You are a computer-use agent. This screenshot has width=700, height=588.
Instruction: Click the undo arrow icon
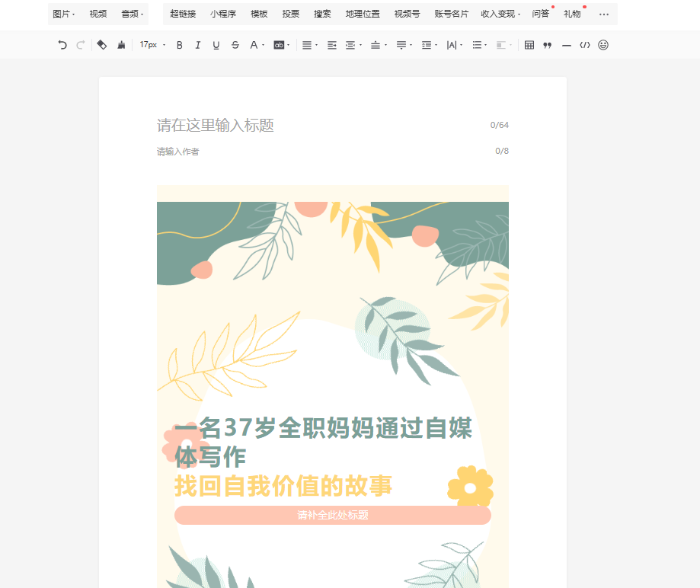tap(62, 45)
